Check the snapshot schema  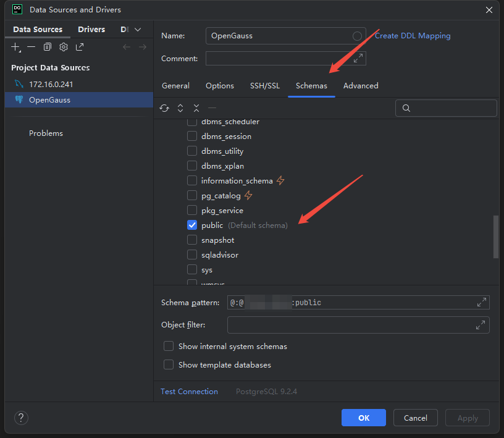click(x=192, y=240)
